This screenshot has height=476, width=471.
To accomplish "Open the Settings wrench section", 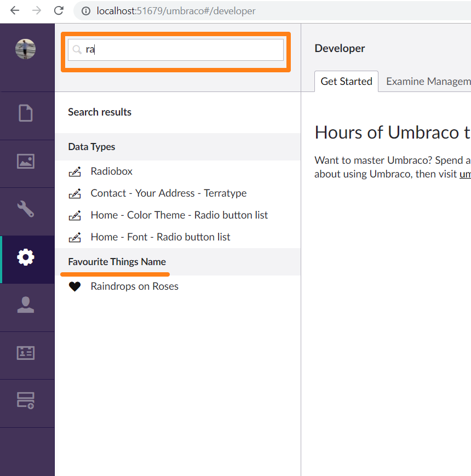I will [x=26, y=209].
